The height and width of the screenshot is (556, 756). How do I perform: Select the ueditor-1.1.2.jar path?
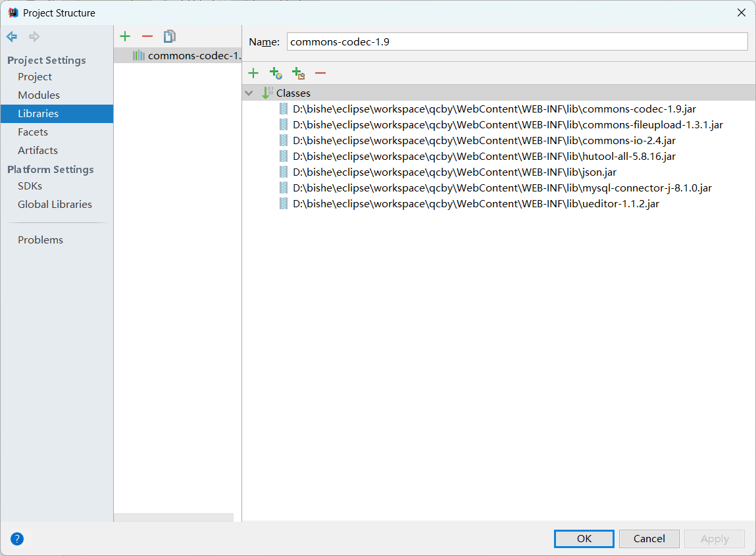476,204
